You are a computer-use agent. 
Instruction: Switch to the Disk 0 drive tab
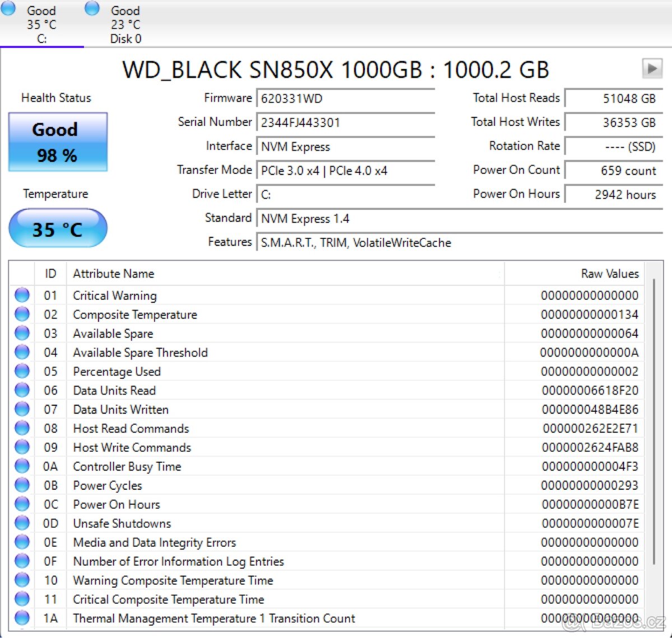pyautogui.click(x=124, y=24)
